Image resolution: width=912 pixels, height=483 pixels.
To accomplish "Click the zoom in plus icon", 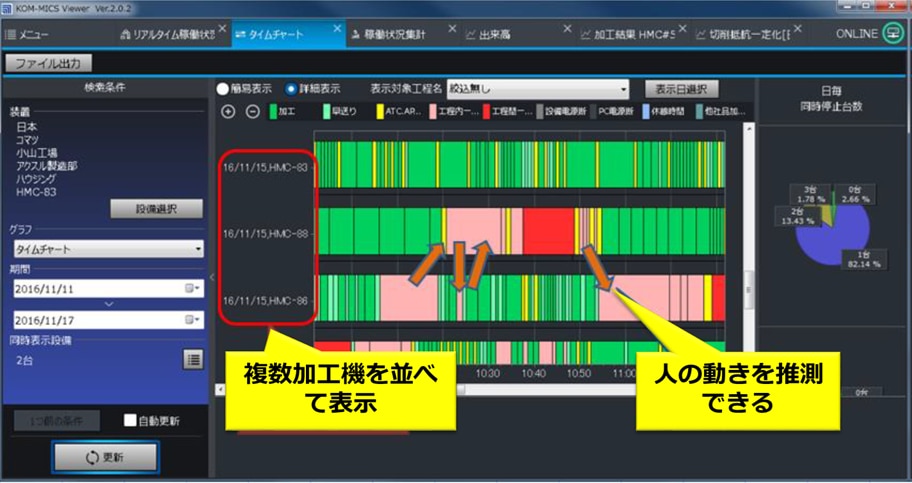I will coord(228,111).
